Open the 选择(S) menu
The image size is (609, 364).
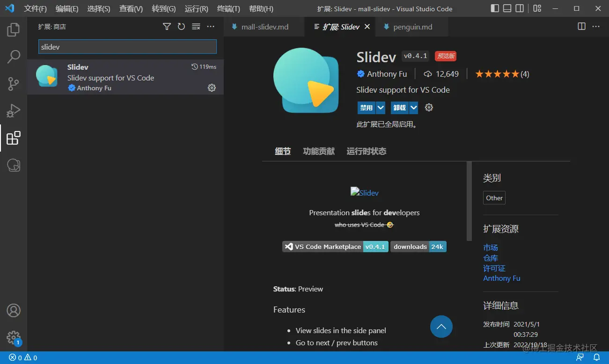(99, 8)
